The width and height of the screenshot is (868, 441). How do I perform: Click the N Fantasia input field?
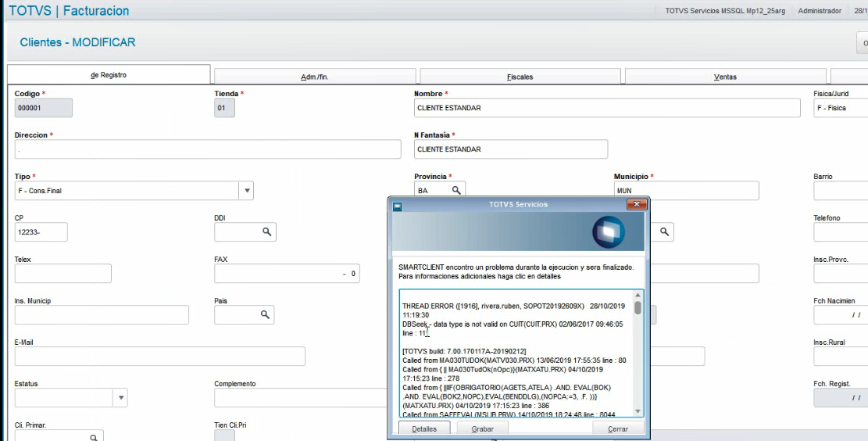click(x=511, y=149)
